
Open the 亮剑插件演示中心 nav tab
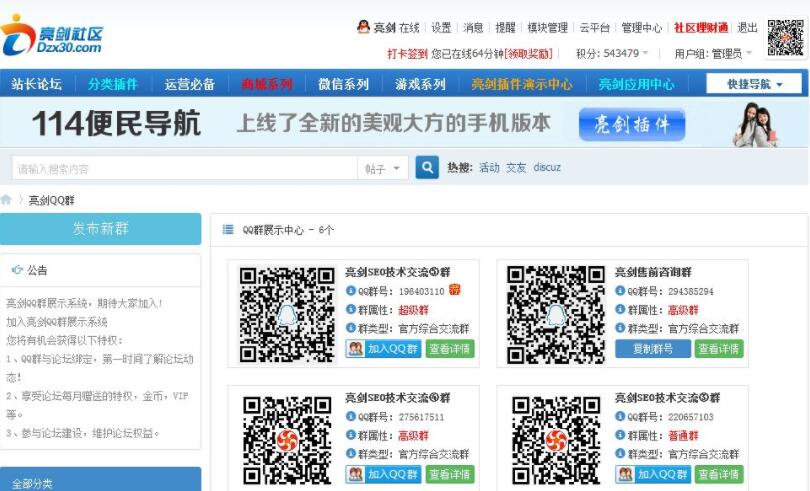(522, 84)
